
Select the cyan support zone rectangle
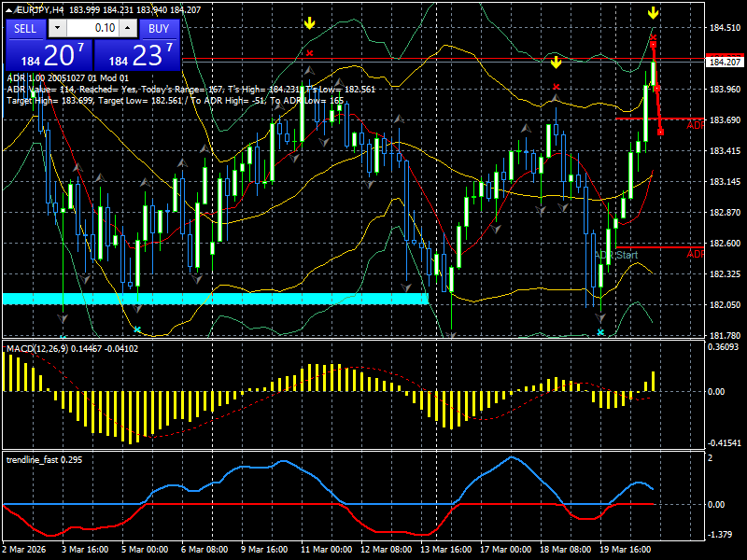coord(216,299)
